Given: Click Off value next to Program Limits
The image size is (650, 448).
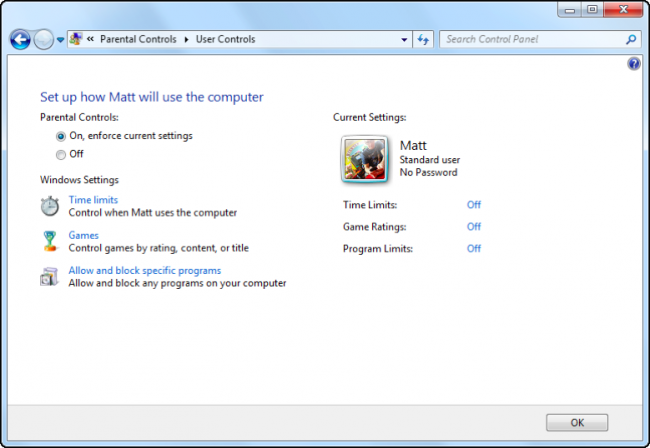Looking at the screenshot, I should tap(474, 249).
